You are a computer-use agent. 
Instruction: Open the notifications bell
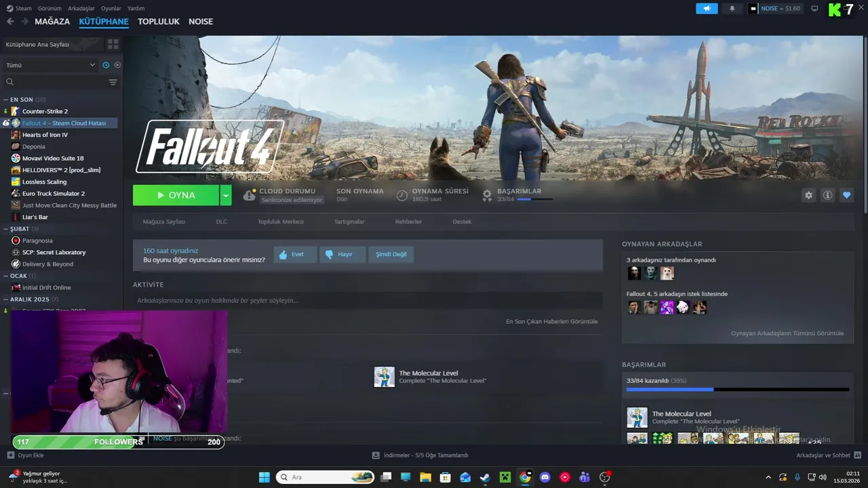click(x=732, y=8)
